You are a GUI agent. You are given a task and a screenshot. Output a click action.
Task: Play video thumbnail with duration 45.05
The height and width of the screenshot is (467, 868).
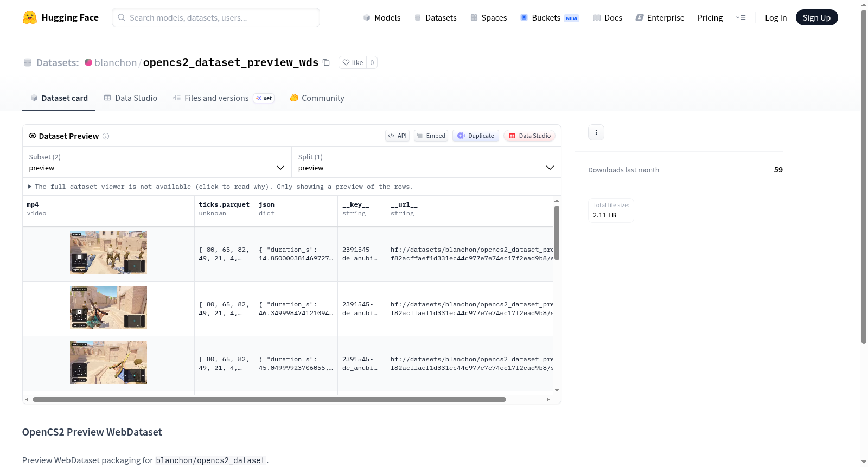click(x=108, y=362)
